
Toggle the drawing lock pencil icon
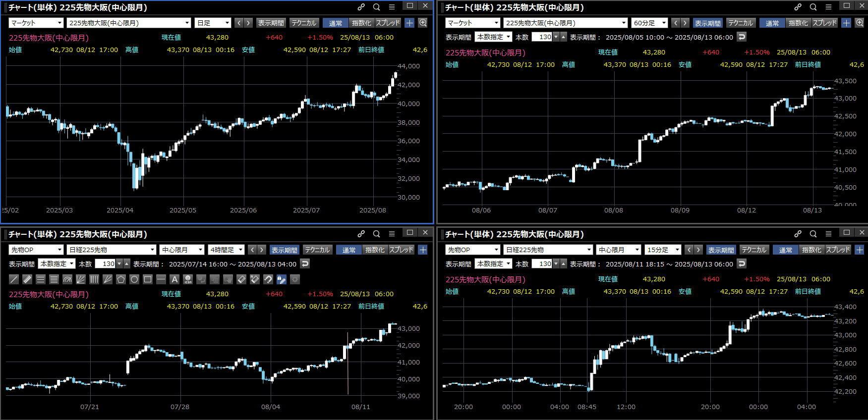click(281, 279)
